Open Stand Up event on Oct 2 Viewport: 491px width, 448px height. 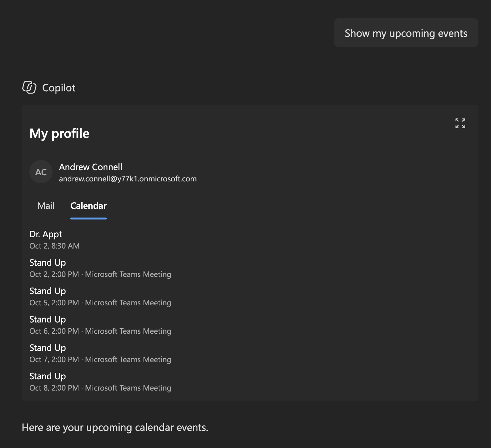coord(100,269)
